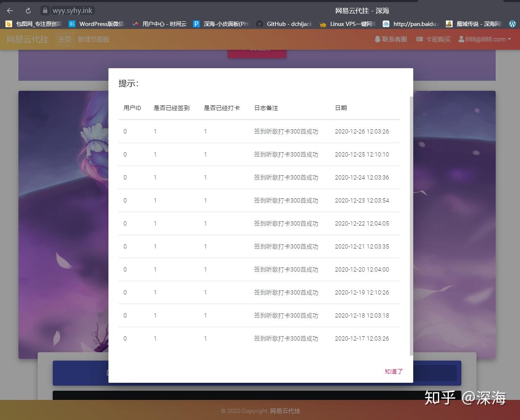Click the dialog's vertical scrollbar

coord(411,226)
